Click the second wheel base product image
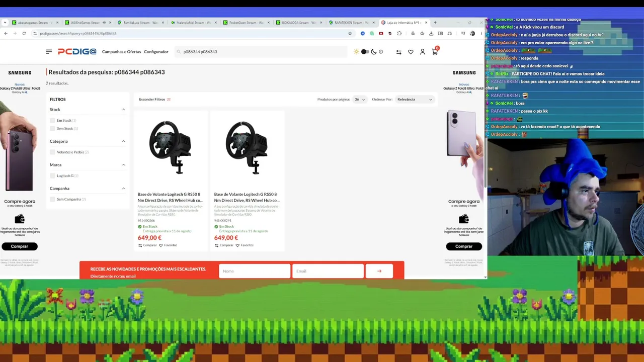644x362 pixels. [247, 147]
